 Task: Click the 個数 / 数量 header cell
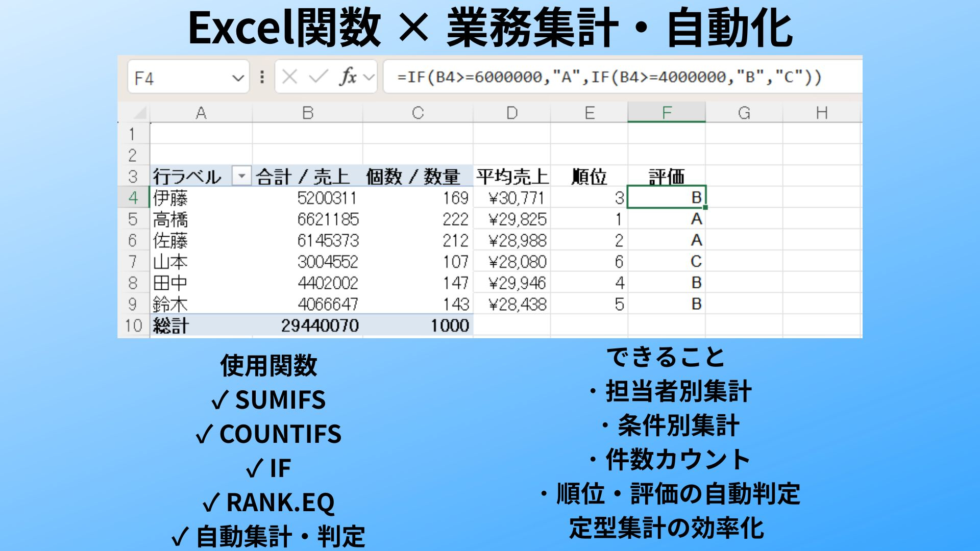click(x=418, y=177)
